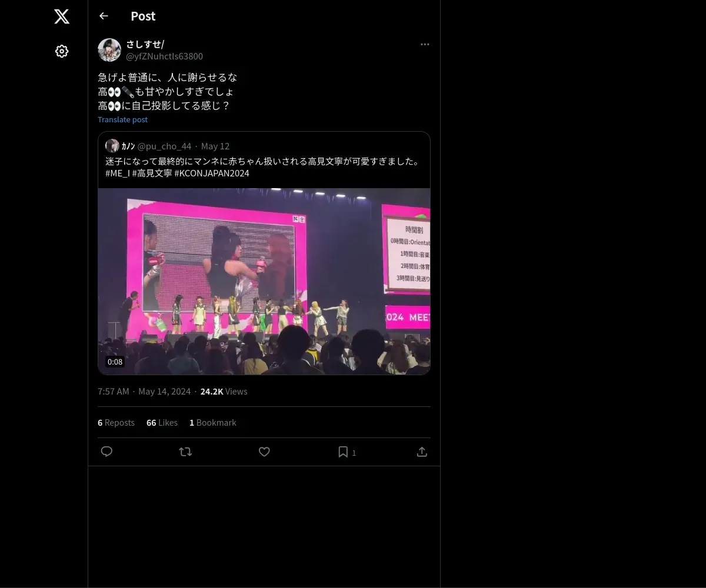The width and height of the screenshot is (706, 588).
Task: Open the @pu_cho_44 quoted account
Action: pyautogui.click(x=164, y=146)
